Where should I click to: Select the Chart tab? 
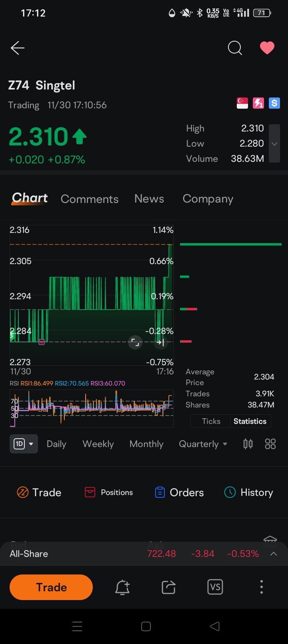click(30, 198)
